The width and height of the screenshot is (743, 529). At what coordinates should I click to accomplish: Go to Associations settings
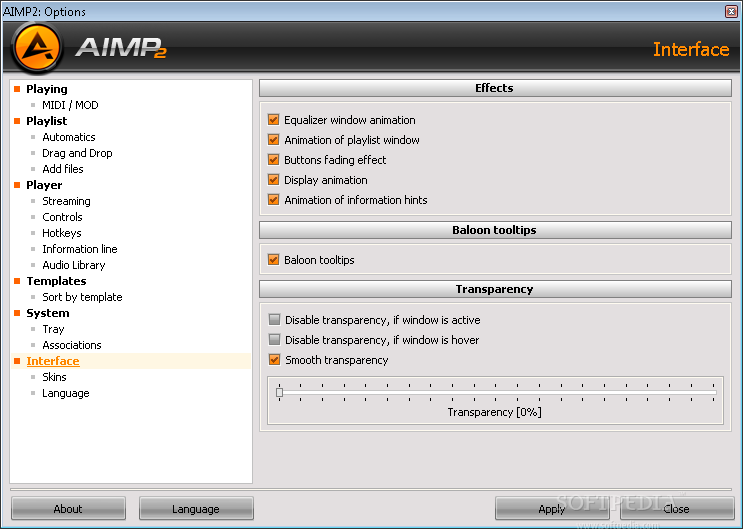[x=72, y=345]
